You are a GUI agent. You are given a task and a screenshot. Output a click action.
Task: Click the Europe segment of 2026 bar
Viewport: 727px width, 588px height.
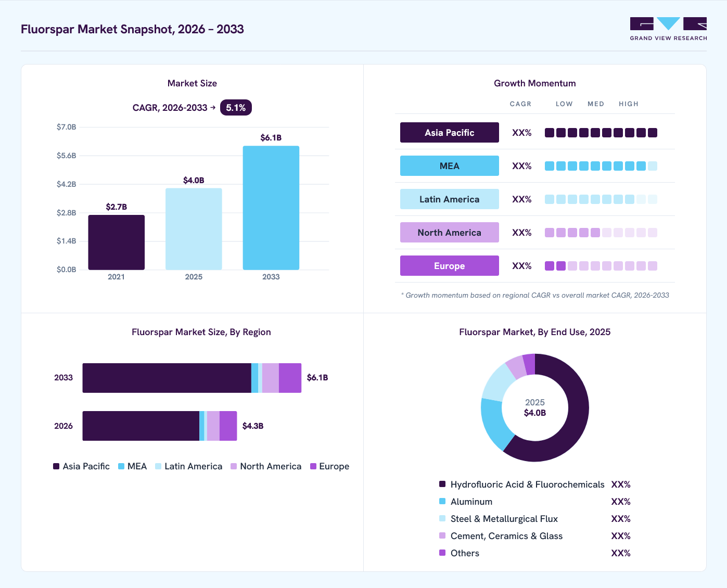(228, 426)
